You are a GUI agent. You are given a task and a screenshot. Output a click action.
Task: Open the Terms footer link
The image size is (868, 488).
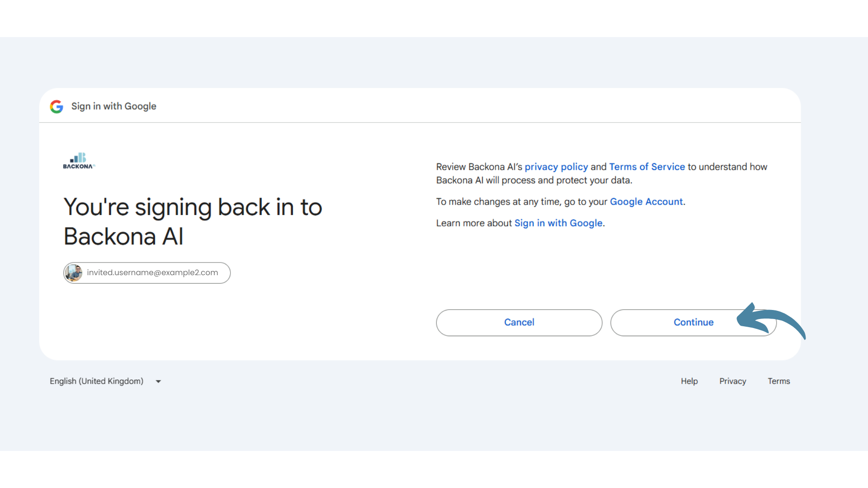(779, 381)
